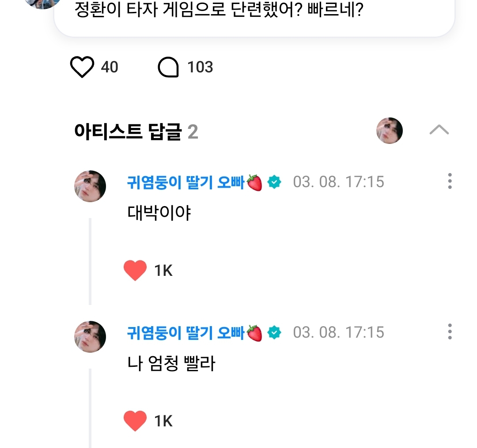The image size is (477, 448).
Task: Select the 아티스트 답글 2 header
Action: 136,132
